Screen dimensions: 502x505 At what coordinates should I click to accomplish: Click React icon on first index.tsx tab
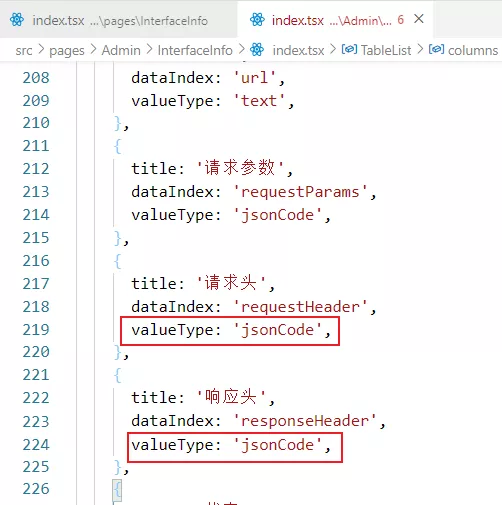[x=17, y=20]
